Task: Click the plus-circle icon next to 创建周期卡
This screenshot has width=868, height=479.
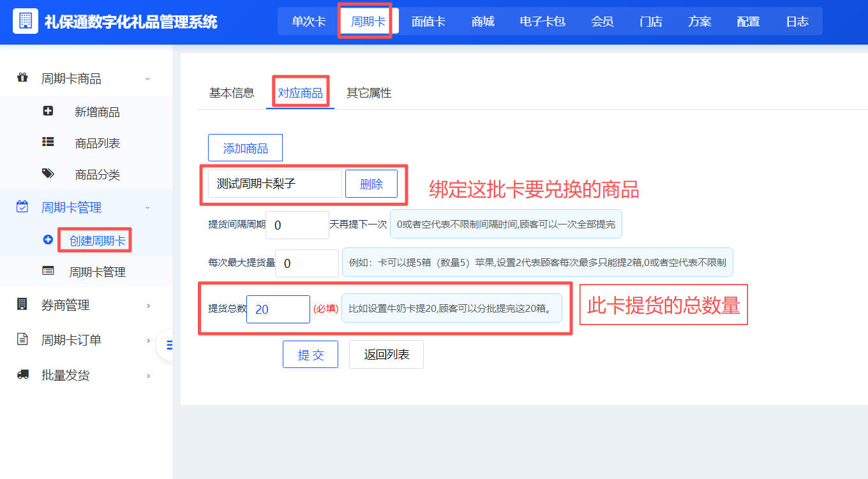Action: coord(49,240)
